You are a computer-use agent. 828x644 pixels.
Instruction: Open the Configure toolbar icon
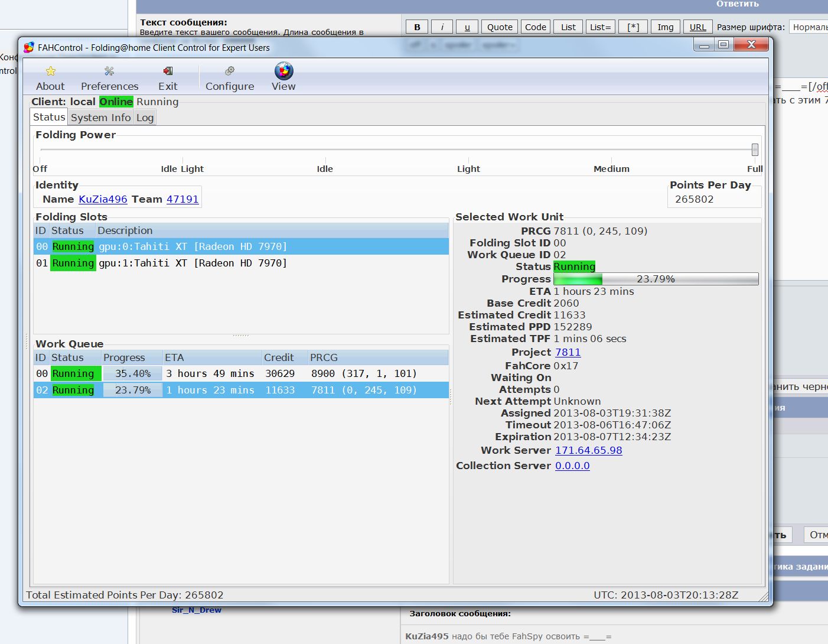coord(230,71)
